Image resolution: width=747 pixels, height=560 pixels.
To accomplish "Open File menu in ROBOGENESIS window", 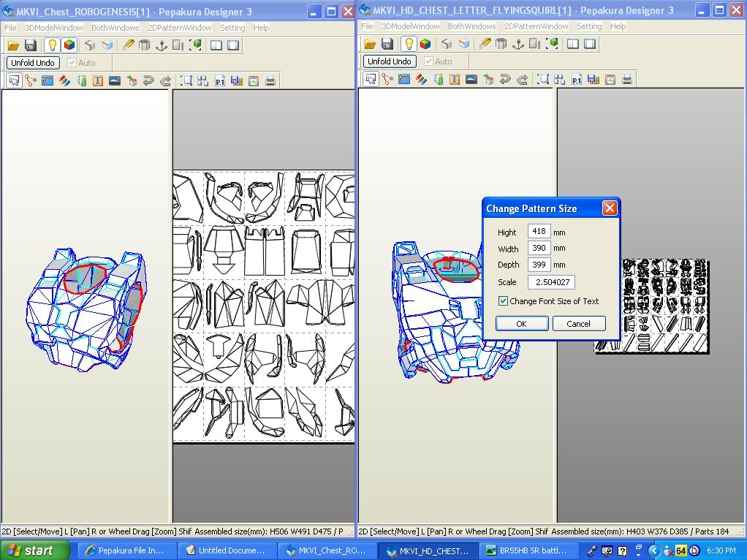I will [x=10, y=28].
